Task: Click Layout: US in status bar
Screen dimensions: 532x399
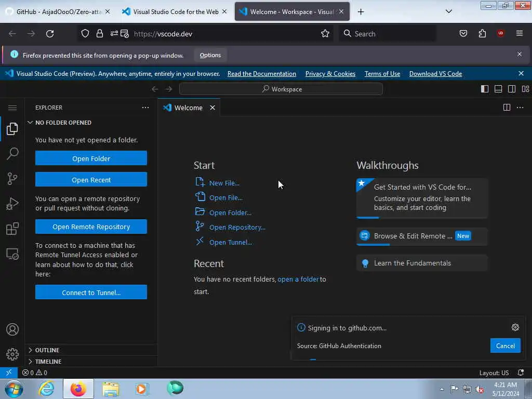Action: click(494, 373)
